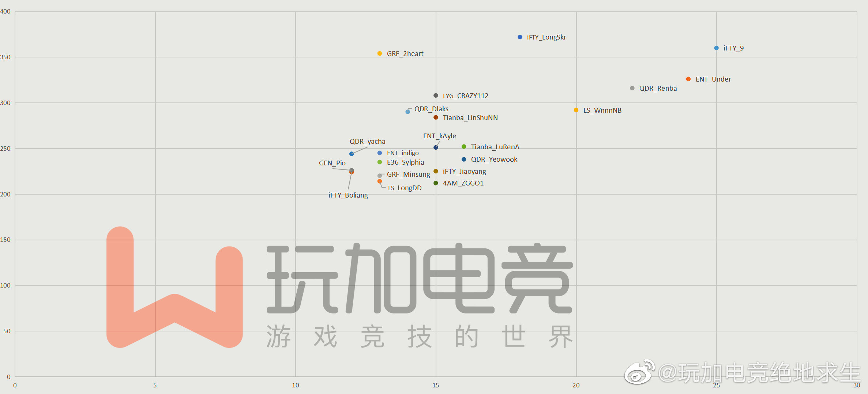
Task: Select the dark gray point beside LYG_CRAZY112
Action: (x=436, y=95)
